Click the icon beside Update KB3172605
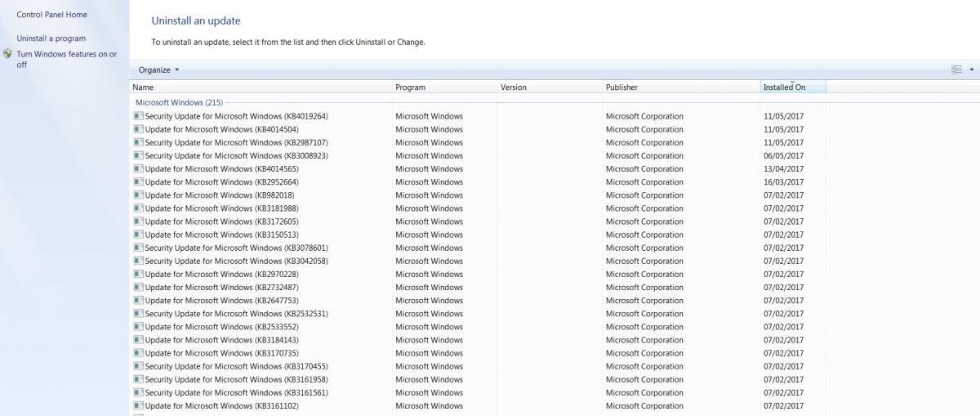 (x=138, y=221)
